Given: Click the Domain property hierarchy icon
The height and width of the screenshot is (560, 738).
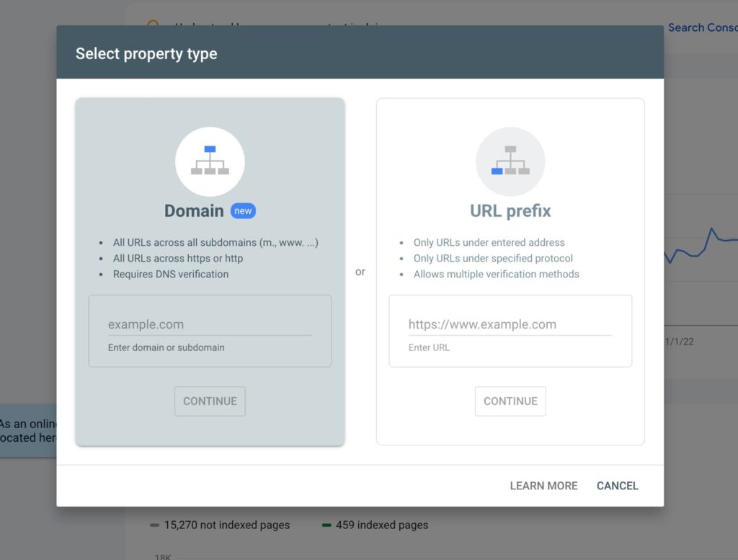Looking at the screenshot, I should 210,161.
